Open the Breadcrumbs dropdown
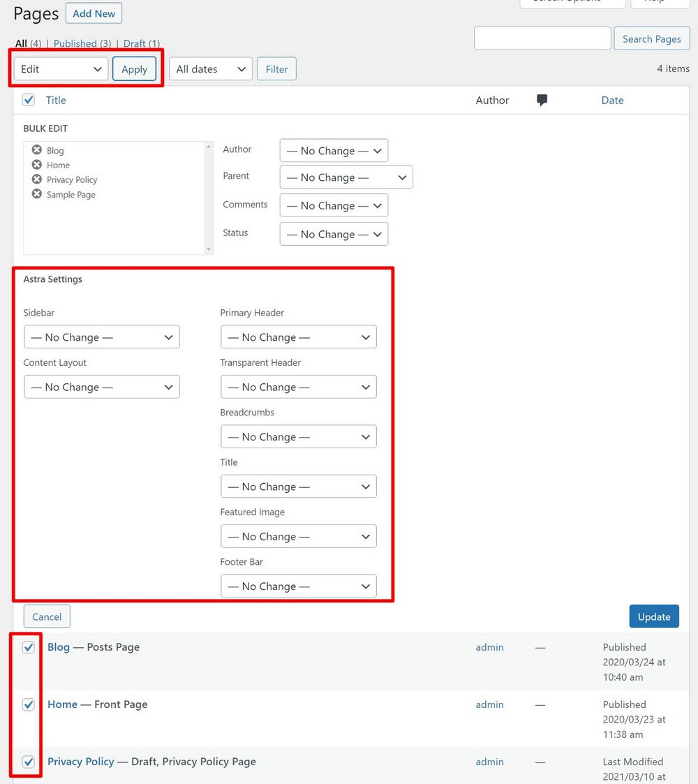The image size is (698, 784). point(299,436)
